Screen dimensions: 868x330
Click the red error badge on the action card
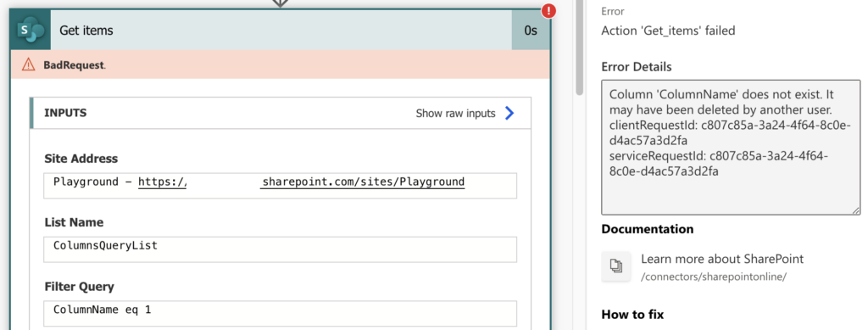click(548, 10)
